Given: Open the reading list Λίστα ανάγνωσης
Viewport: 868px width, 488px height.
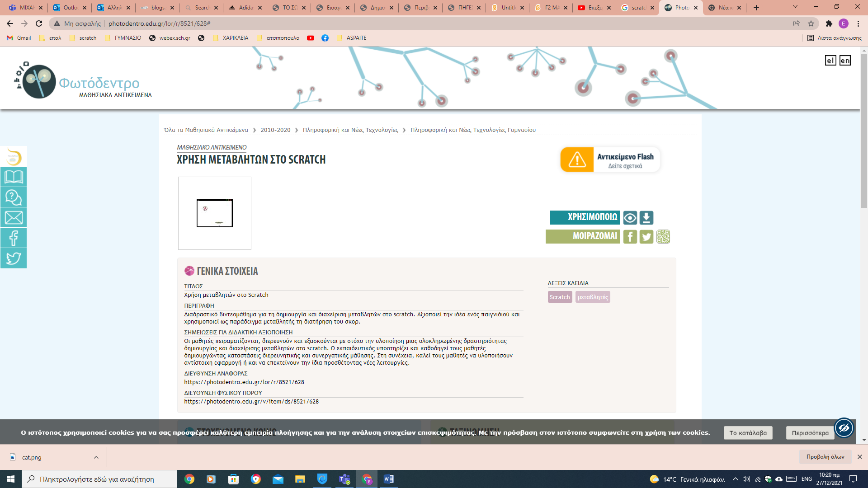Looking at the screenshot, I should pos(835,38).
